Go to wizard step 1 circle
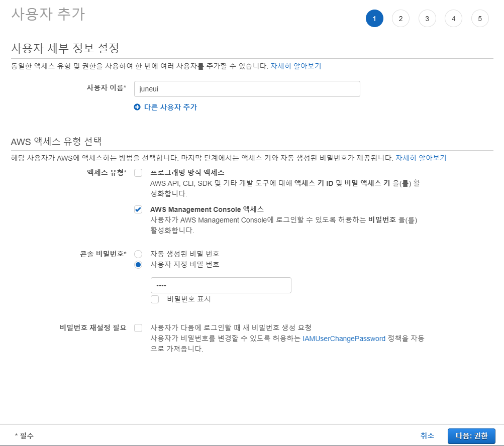Screen dimensions: 504x446 pyautogui.click(x=374, y=19)
